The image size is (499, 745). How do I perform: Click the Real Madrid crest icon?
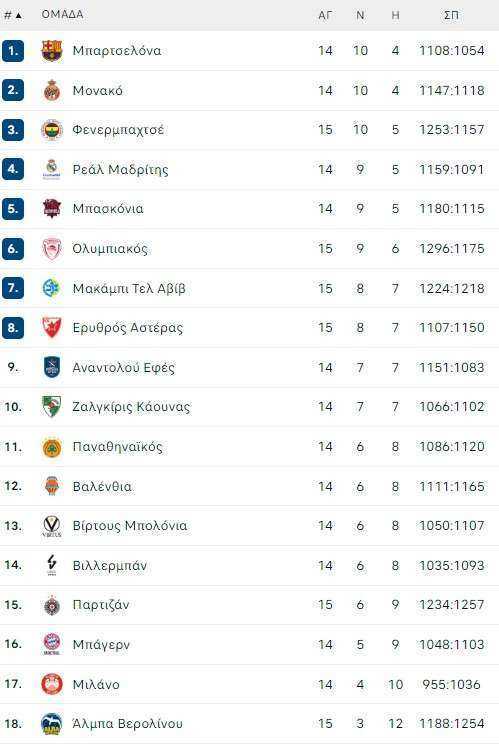(51, 170)
